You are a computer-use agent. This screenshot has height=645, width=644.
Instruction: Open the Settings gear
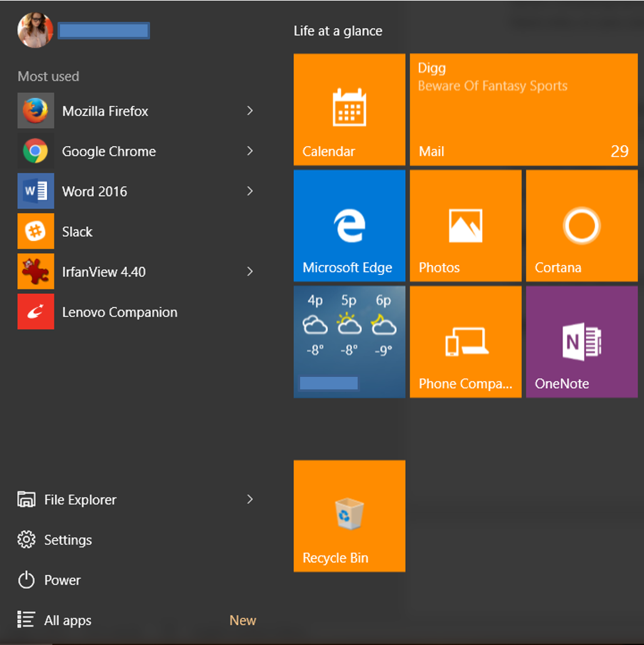point(68,539)
